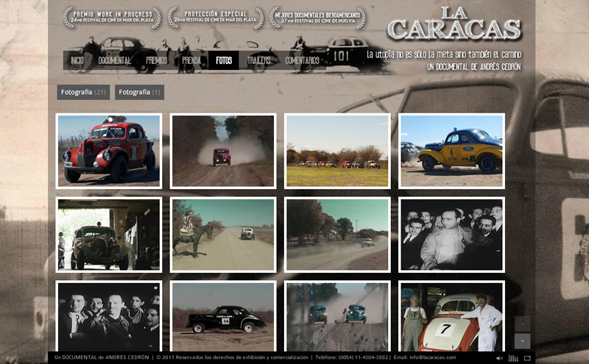View the Comentarios page
Viewport: 589px width, 364px height.
[x=302, y=60]
